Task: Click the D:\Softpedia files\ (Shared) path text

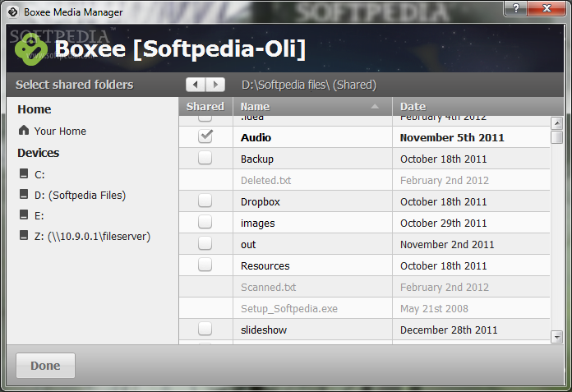Action: (309, 85)
